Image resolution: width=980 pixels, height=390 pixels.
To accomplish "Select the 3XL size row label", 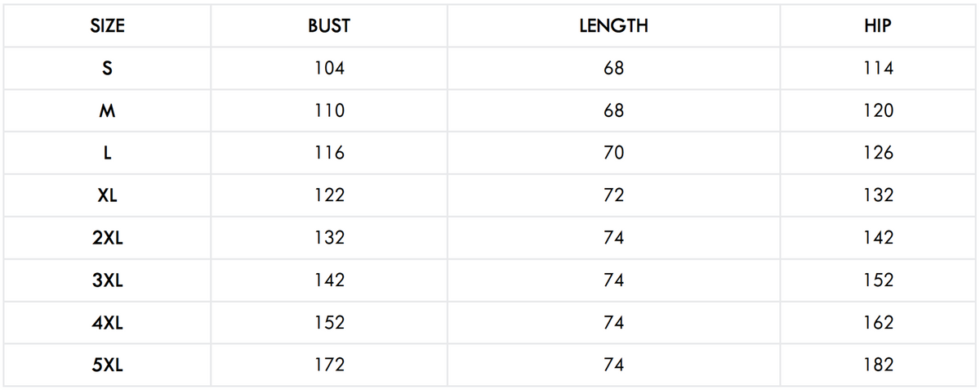I will (x=107, y=280).
